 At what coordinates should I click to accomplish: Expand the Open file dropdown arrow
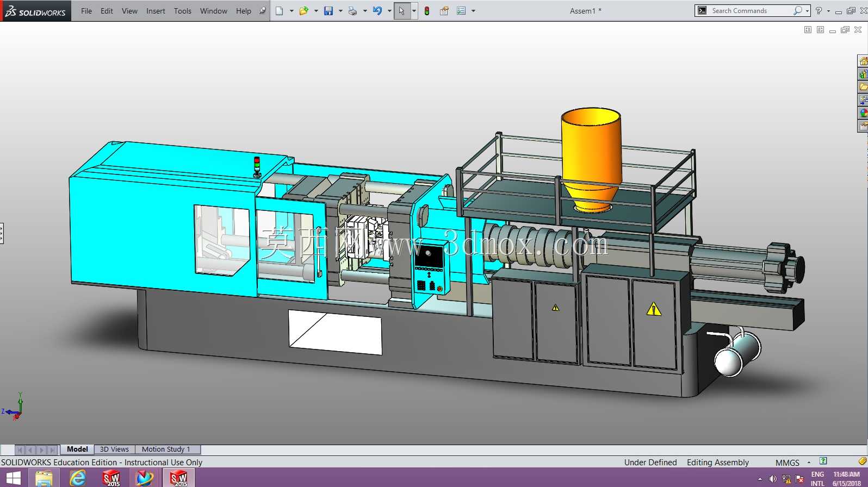click(316, 11)
